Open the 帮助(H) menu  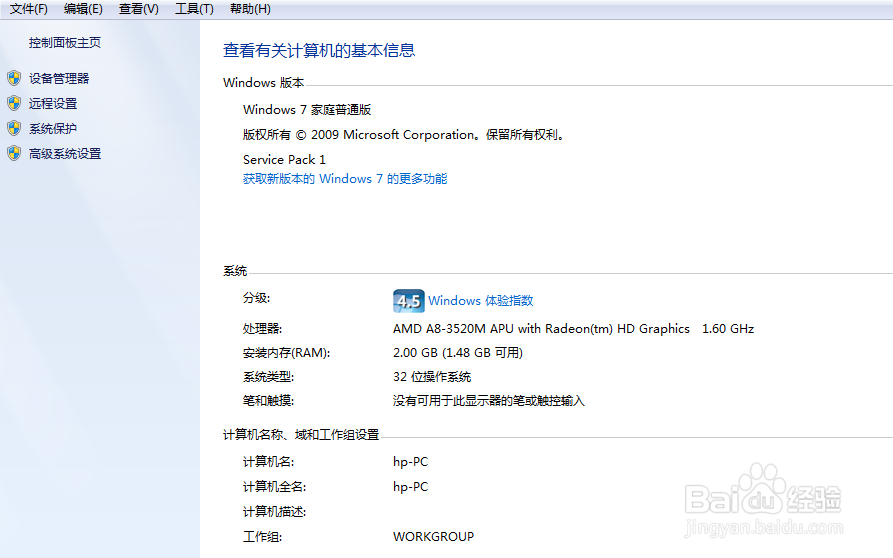point(250,9)
